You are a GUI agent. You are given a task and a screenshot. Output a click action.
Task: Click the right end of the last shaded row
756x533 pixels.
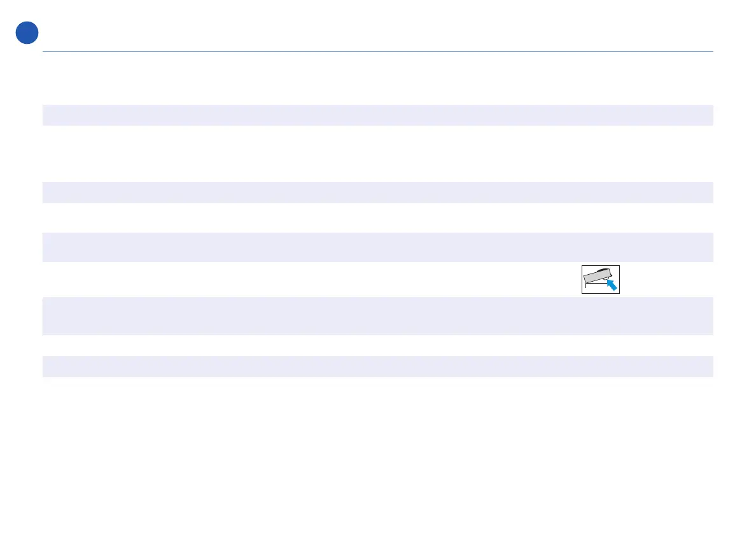(x=708, y=366)
